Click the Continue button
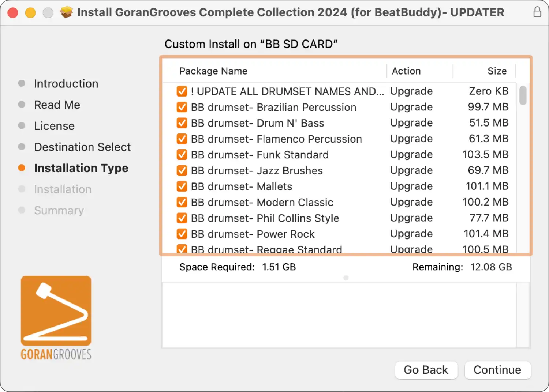The width and height of the screenshot is (549, 392). click(x=497, y=370)
